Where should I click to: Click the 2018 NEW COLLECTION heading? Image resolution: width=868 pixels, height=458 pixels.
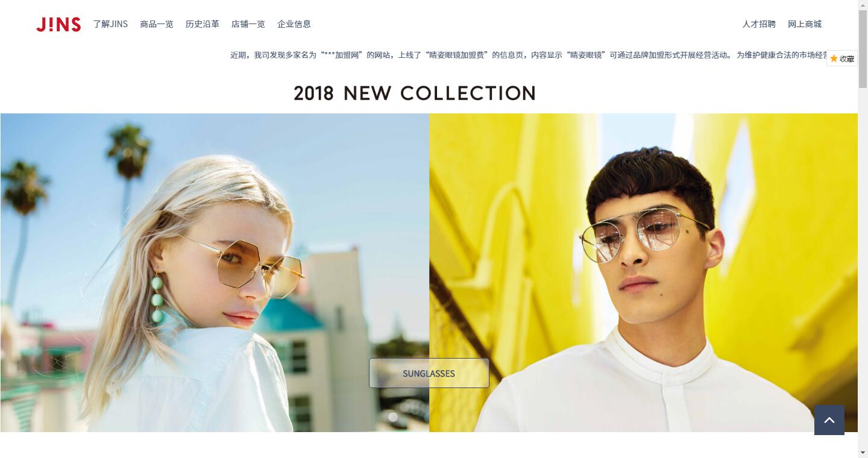pos(415,93)
